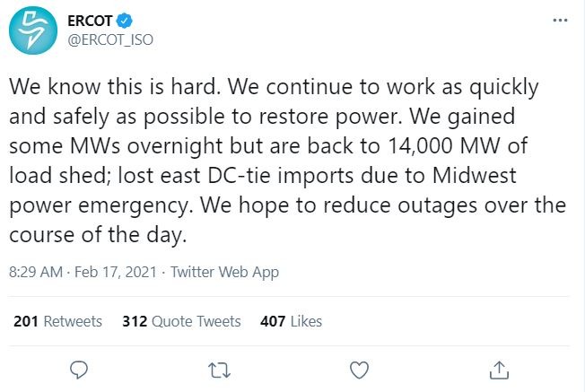This screenshot has height=392, width=585.
Task: Click the reply speech bubble icon
Action: click(x=79, y=370)
